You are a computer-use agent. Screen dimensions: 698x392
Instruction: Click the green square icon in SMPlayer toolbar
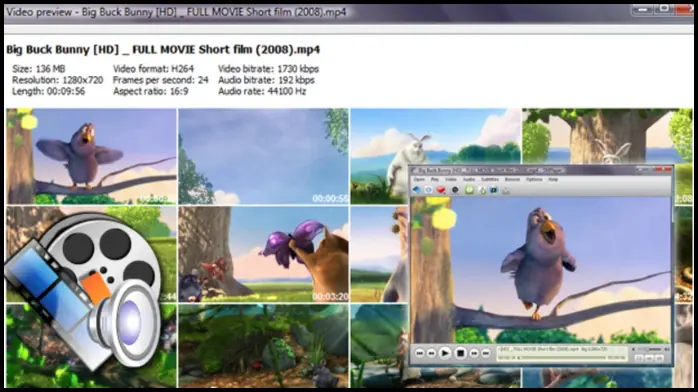[469, 190]
